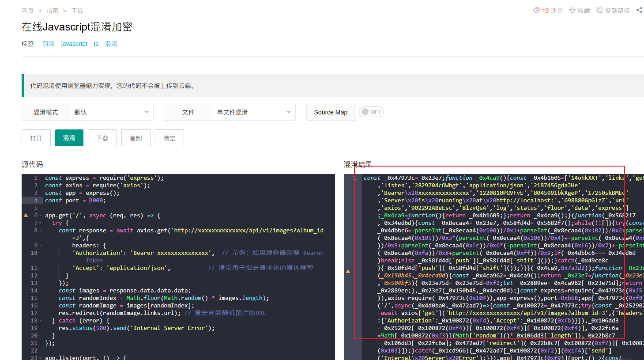
Task: Click line number 20 in the source gutter
Action: 34,336
